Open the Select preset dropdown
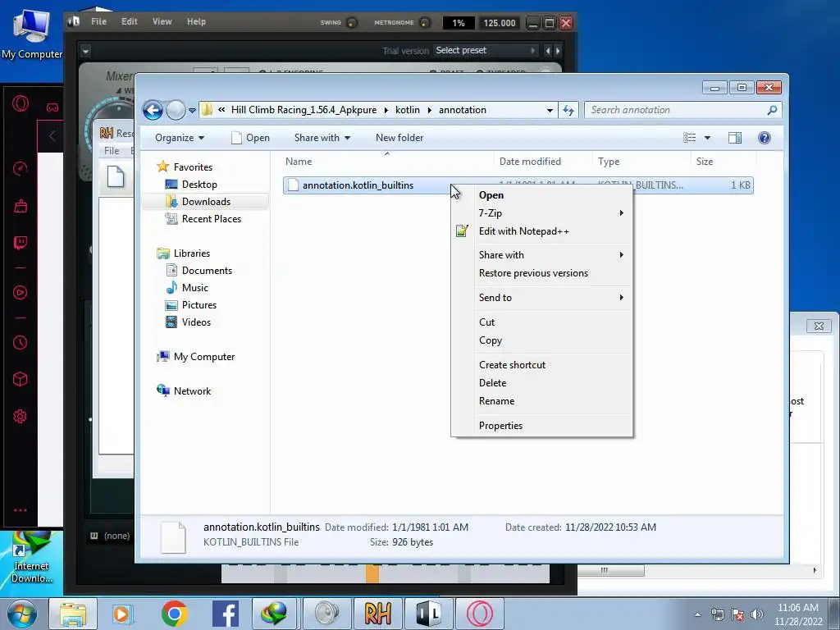This screenshot has height=630, width=840. point(486,50)
